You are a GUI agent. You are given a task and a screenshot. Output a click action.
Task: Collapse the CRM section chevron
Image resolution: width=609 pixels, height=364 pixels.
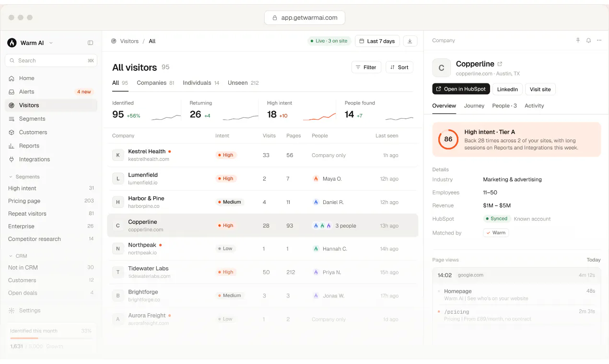11,256
